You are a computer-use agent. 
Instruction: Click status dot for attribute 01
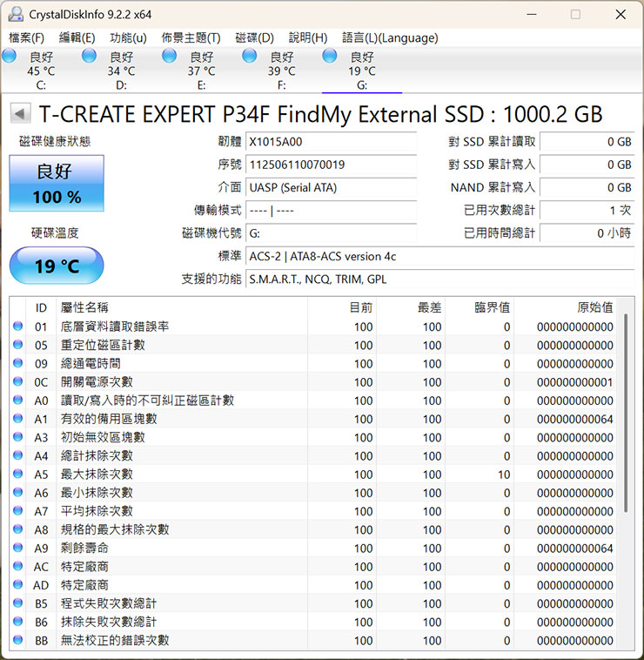(x=17, y=326)
